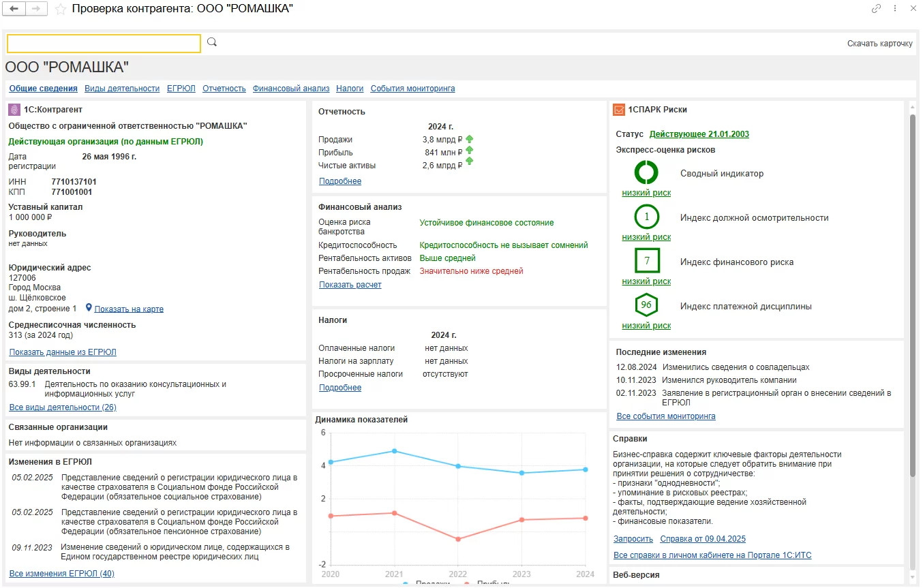
Task: Add page to favorites with star icon
Action: pyautogui.click(x=61, y=9)
